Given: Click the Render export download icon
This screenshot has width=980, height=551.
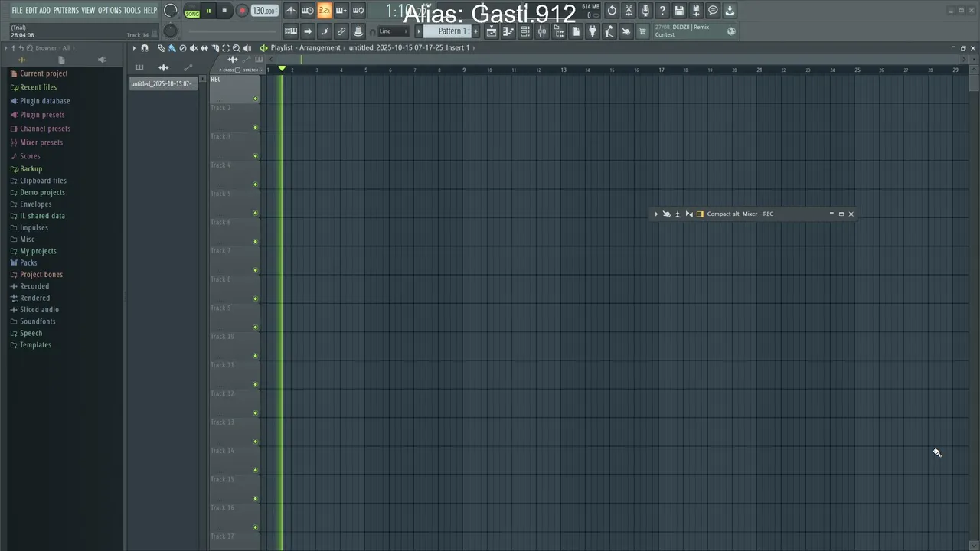Looking at the screenshot, I should coord(730,11).
